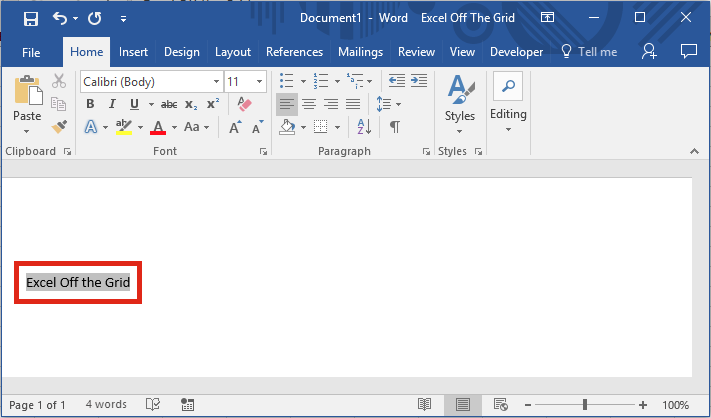Open the Numbering list dropdown arrow
This screenshot has height=418, width=711.
click(337, 82)
